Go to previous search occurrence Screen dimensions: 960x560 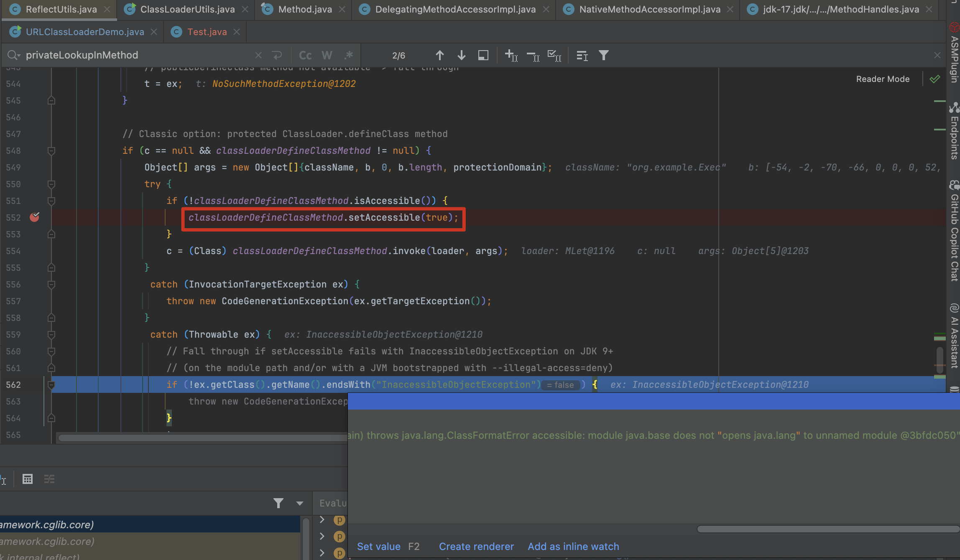point(439,55)
